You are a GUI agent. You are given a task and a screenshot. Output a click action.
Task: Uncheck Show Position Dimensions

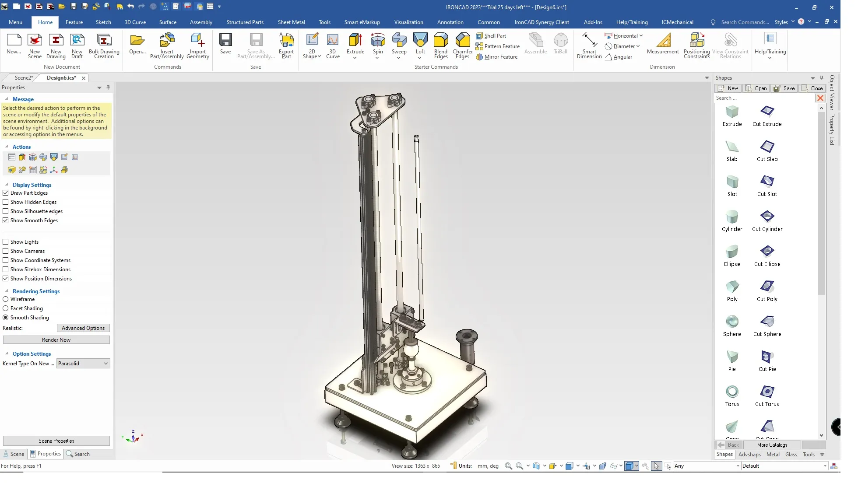click(6, 279)
